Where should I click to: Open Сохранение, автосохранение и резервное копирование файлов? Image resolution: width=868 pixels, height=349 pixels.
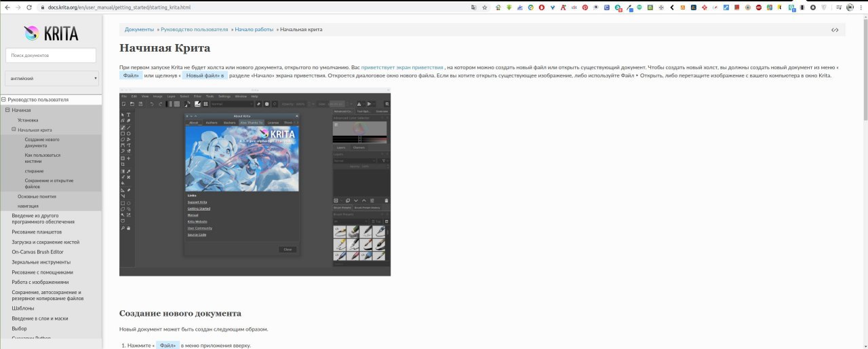click(47, 295)
